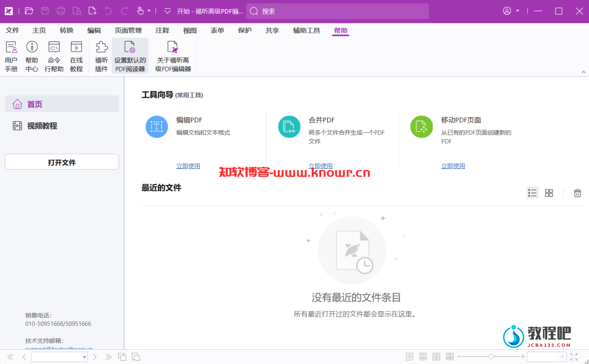
Task: Click the next view icon in status bar
Action: point(136,357)
